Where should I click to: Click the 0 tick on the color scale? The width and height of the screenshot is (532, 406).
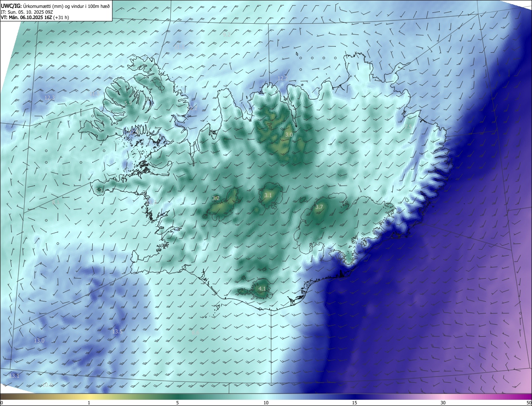click(x=2, y=403)
